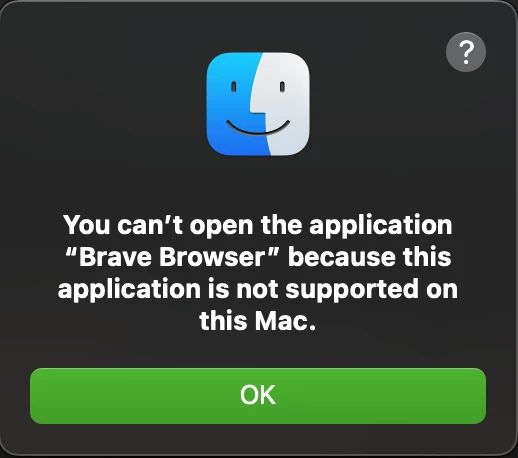Screen dimensions: 518x458
Task: Click the word "because" in the alert
Action: pos(342,257)
